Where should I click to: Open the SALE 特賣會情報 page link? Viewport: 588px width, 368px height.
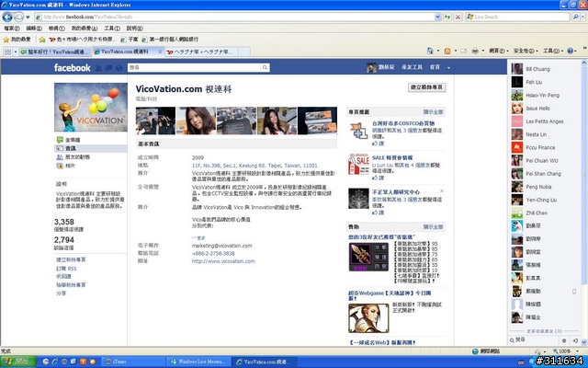pyautogui.click(x=392, y=158)
